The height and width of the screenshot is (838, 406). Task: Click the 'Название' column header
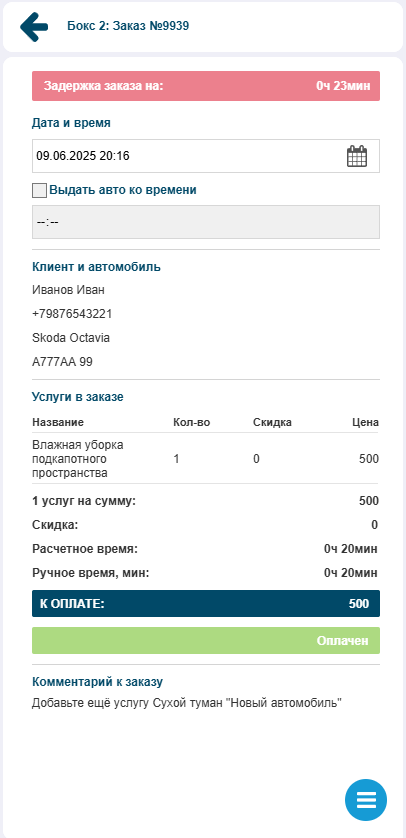click(58, 423)
